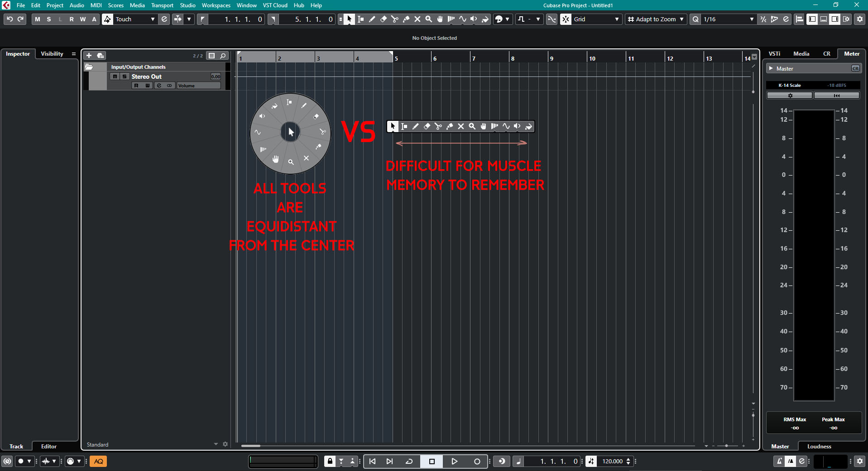
Task: Pick the Mute X tool in the top toolbar
Action: [x=417, y=19]
